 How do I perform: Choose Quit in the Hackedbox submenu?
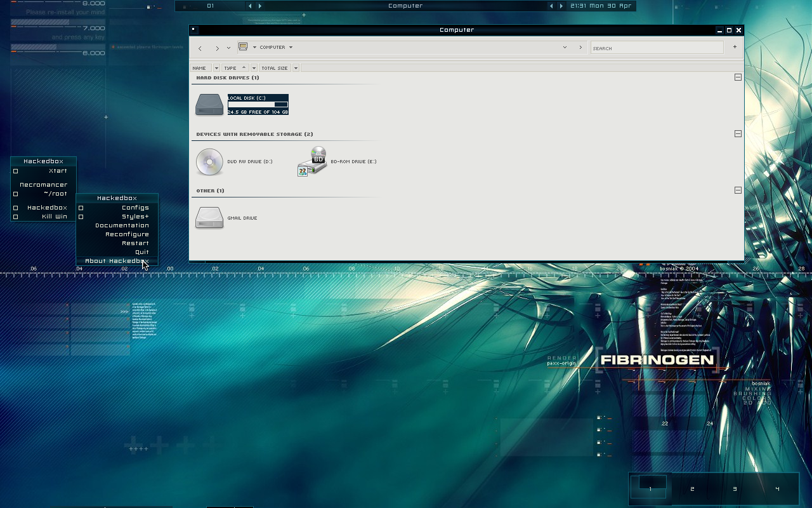point(117,252)
